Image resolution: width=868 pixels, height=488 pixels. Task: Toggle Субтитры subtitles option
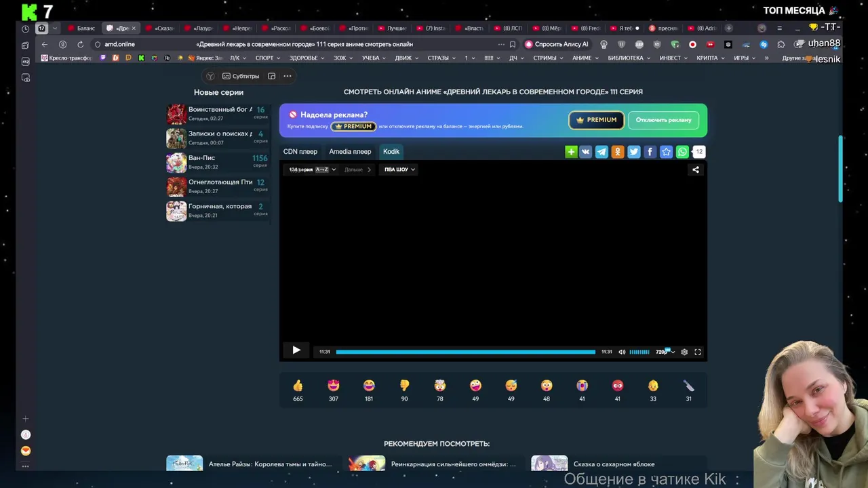241,76
